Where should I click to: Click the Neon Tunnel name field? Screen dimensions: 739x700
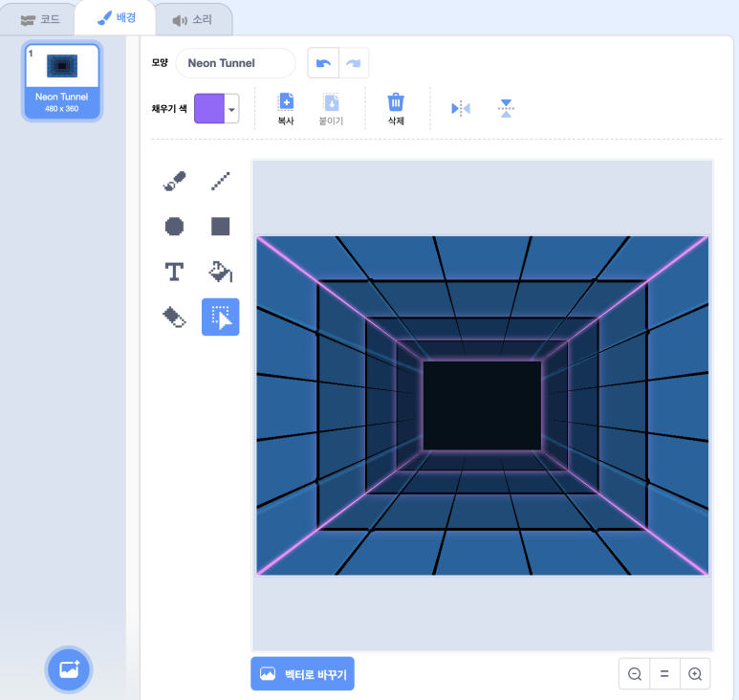click(235, 63)
